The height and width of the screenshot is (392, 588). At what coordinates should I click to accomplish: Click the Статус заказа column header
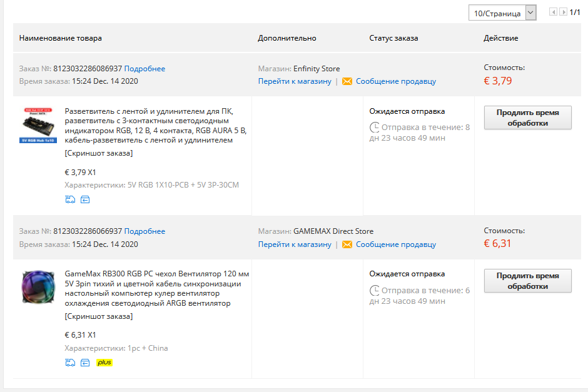[x=393, y=38]
